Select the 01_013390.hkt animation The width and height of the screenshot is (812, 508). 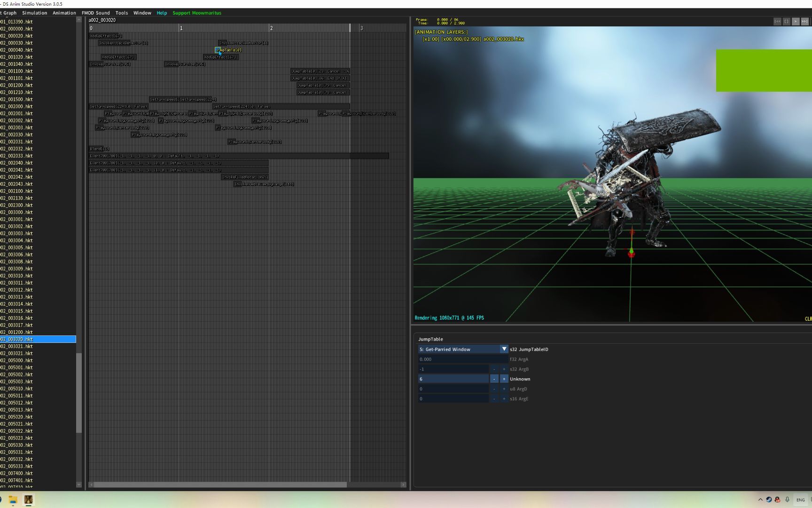coord(16,22)
